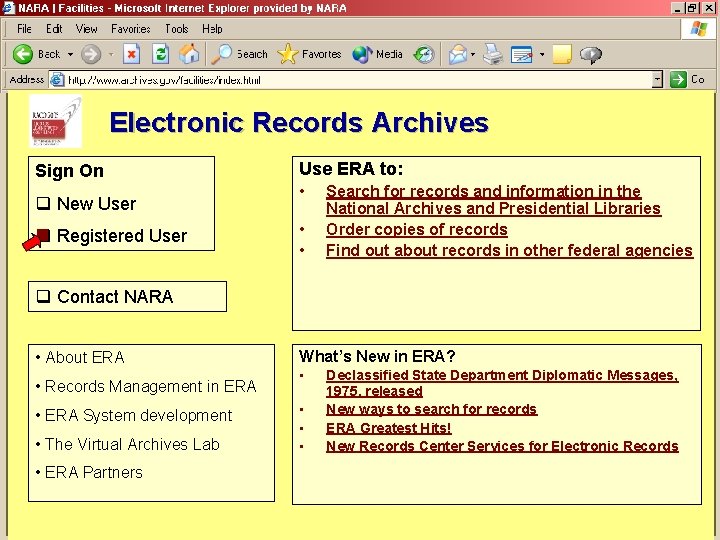Open the Edit menu
720x540 pixels.
(x=54, y=29)
